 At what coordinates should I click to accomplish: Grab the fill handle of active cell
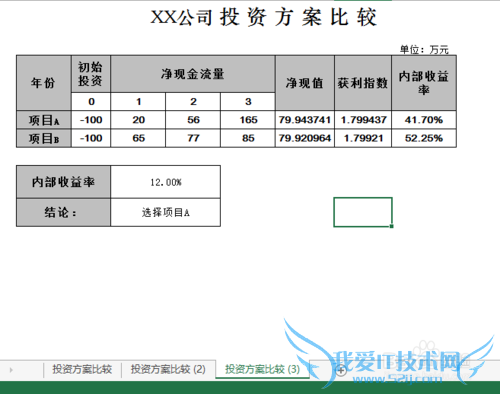point(392,226)
